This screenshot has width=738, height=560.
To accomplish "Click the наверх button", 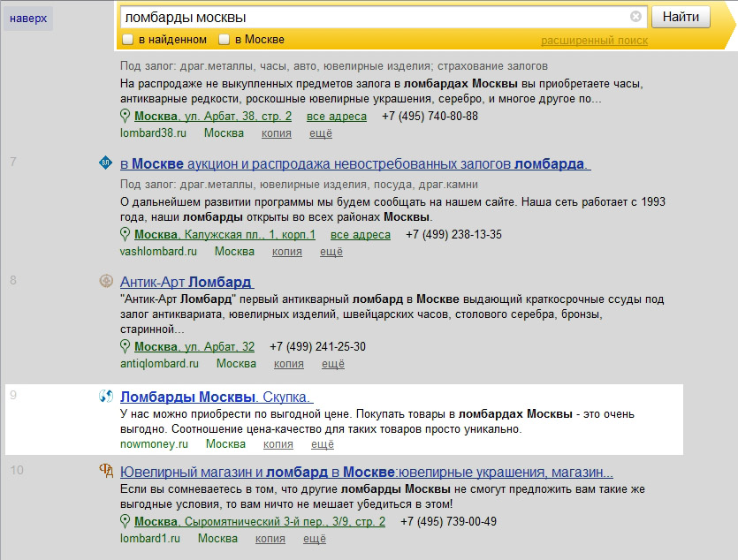I will point(28,19).
